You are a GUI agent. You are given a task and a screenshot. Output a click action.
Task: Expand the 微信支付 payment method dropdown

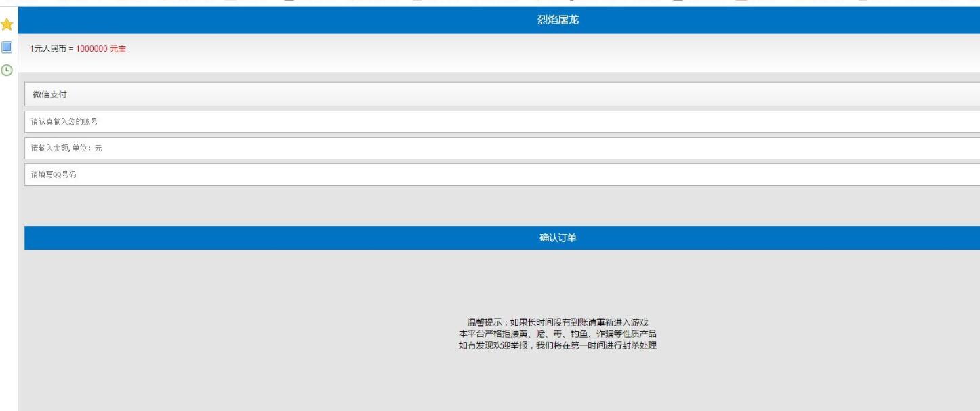click(x=502, y=94)
